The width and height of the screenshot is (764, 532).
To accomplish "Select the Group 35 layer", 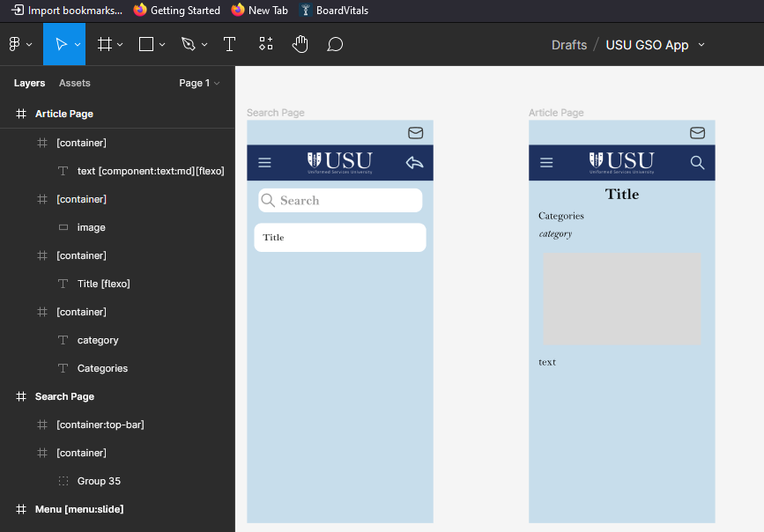I will pos(117,481).
